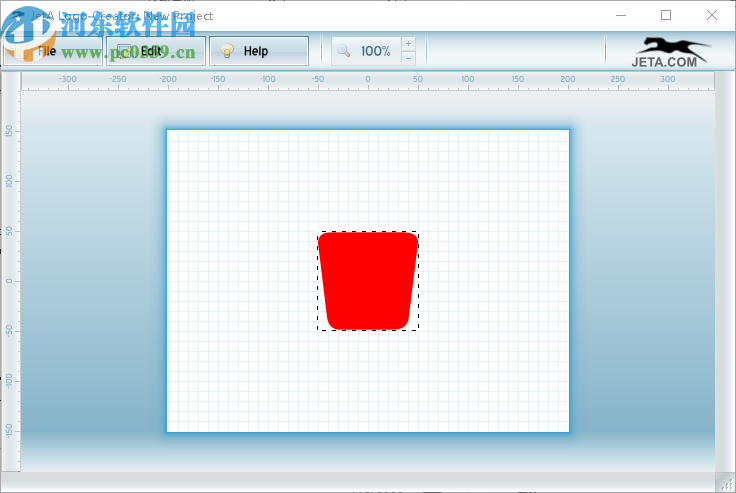Click the magnifier zoom icon
Screen dimensions: 736x493
coord(344,51)
